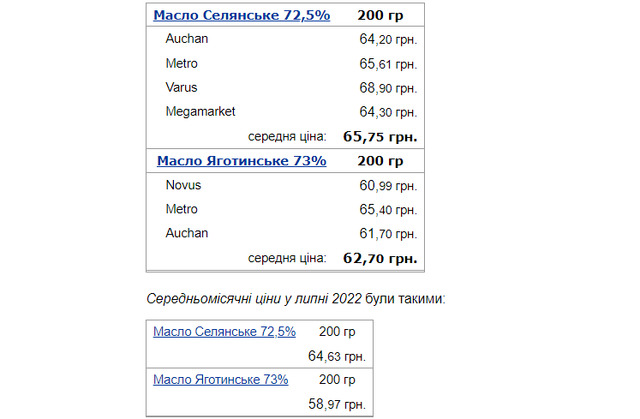The width and height of the screenshot is (640, 419).
Task: Click the Novus price 60,99 грн.
Action: pyautogui.click(x=388, y=185)
